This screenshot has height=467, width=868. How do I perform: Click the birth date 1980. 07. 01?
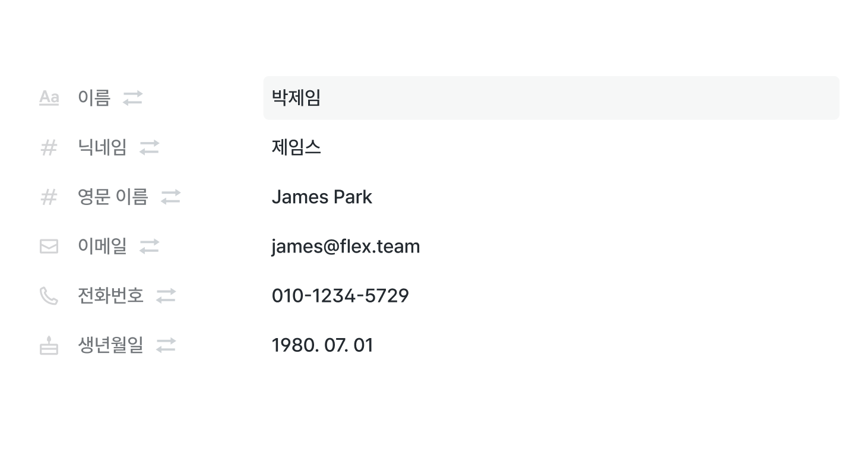click(x=322, y=345)
